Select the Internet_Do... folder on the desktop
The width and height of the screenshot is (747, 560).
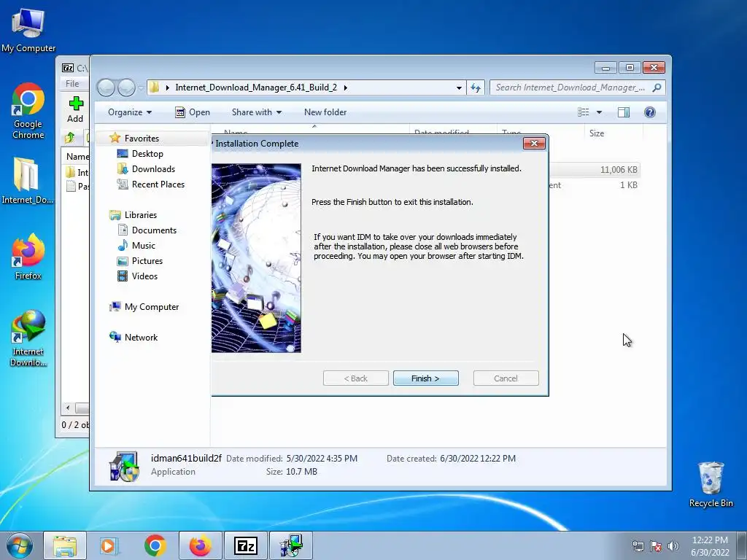(x=27, y=181)
